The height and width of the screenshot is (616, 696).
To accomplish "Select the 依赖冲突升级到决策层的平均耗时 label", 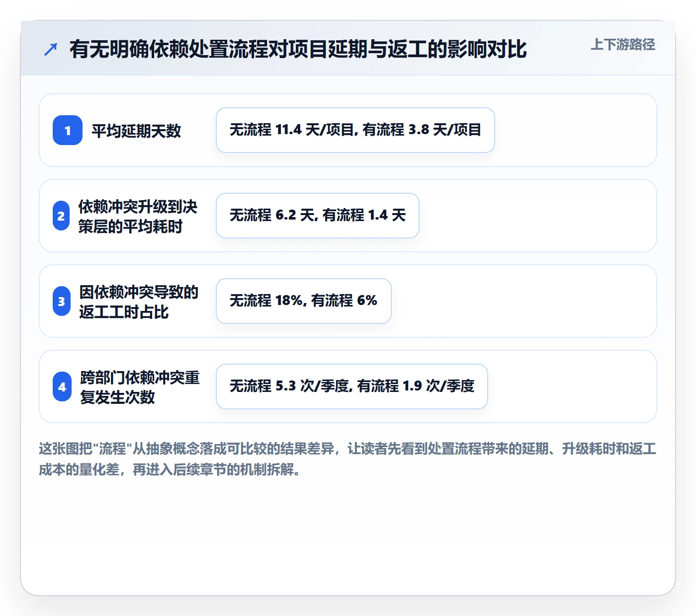I will click(138, 216).
